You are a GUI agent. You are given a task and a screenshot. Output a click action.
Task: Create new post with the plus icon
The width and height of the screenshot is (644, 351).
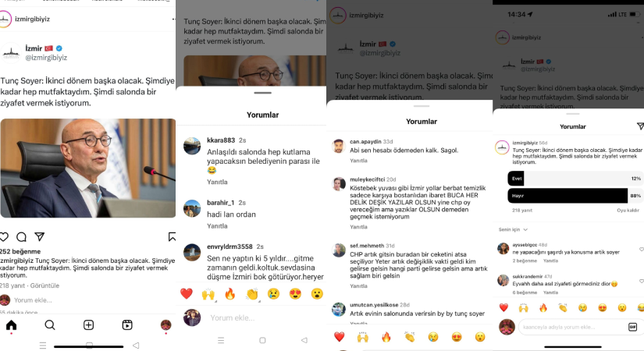88,325
